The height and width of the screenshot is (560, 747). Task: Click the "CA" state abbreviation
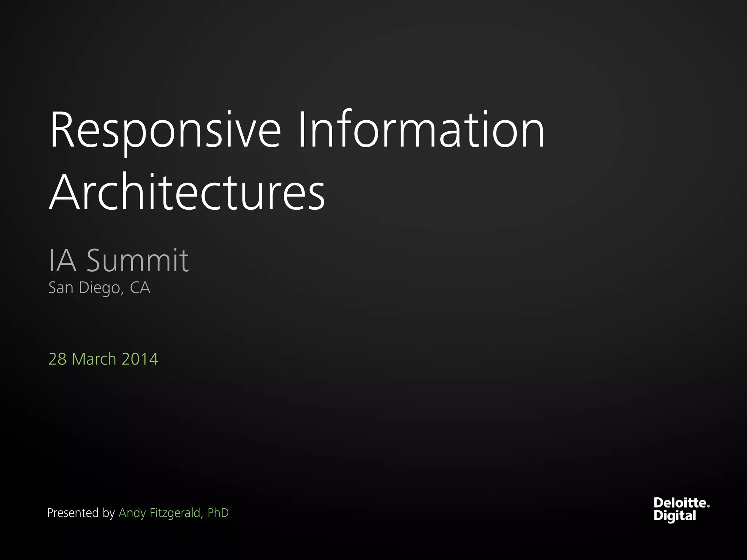click(140, 288)
